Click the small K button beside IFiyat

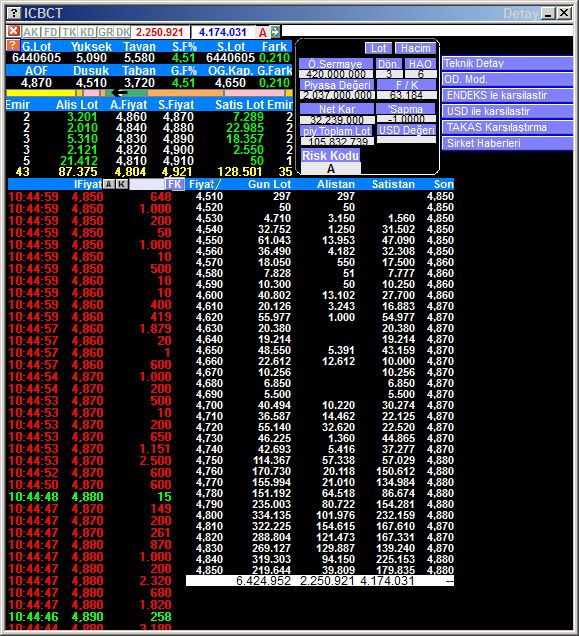121,185
